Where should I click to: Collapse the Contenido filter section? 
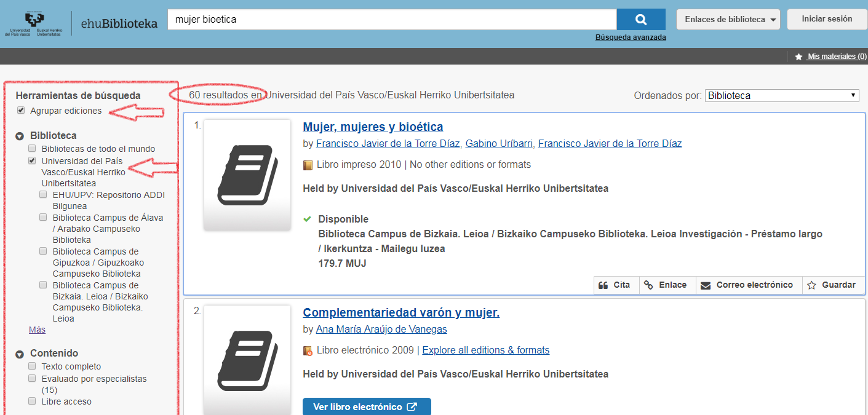pos(20,354)
